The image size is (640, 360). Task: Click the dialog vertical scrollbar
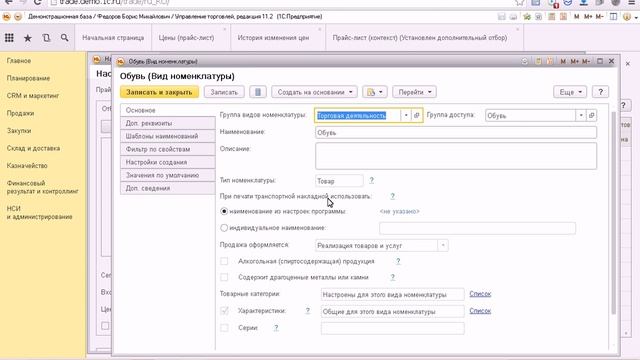[x=613, y=212]
